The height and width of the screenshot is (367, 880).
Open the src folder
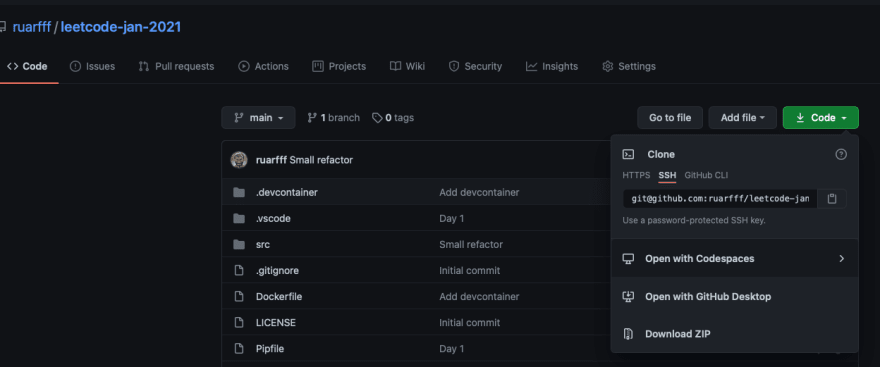(263, 245)
